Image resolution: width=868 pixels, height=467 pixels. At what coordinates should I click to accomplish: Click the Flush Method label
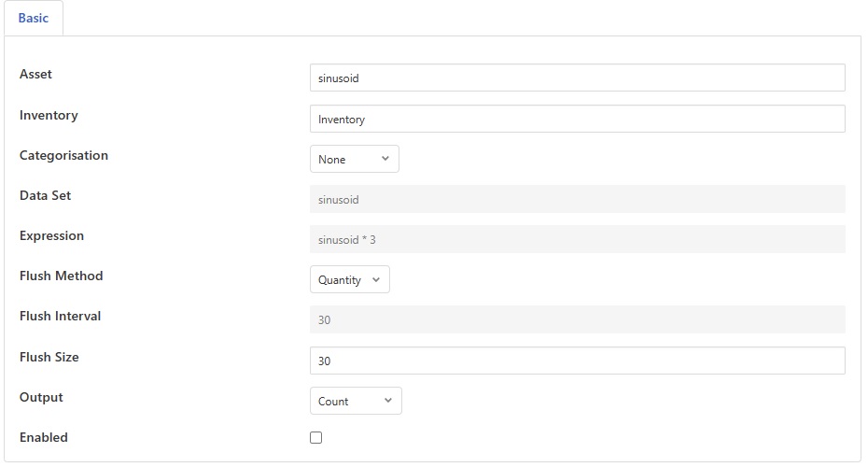61,276
